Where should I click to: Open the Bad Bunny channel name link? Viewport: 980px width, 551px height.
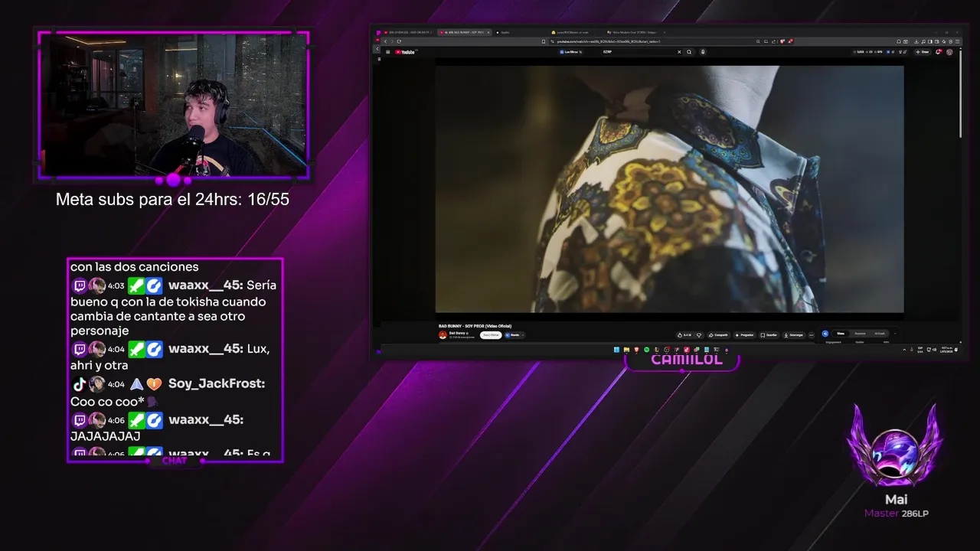[458, 333]
